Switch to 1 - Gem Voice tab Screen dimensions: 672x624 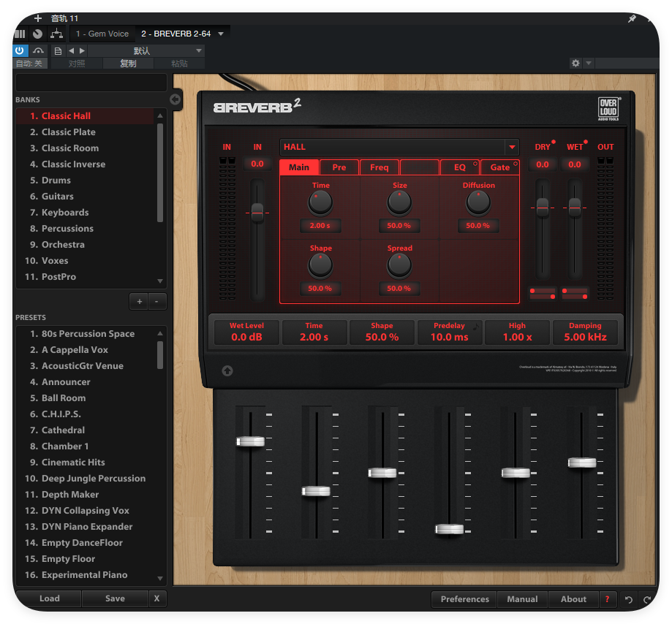(102, 34)
